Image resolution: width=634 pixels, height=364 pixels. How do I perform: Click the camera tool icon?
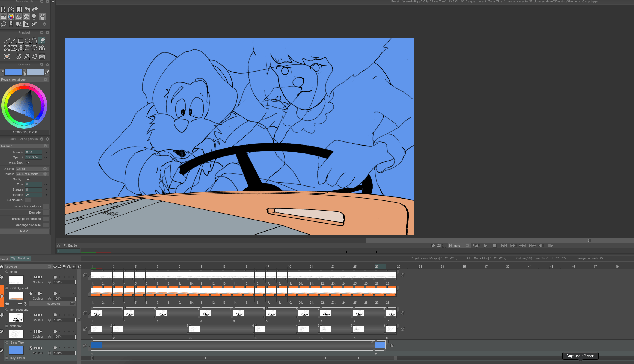(x=42, y=48)
